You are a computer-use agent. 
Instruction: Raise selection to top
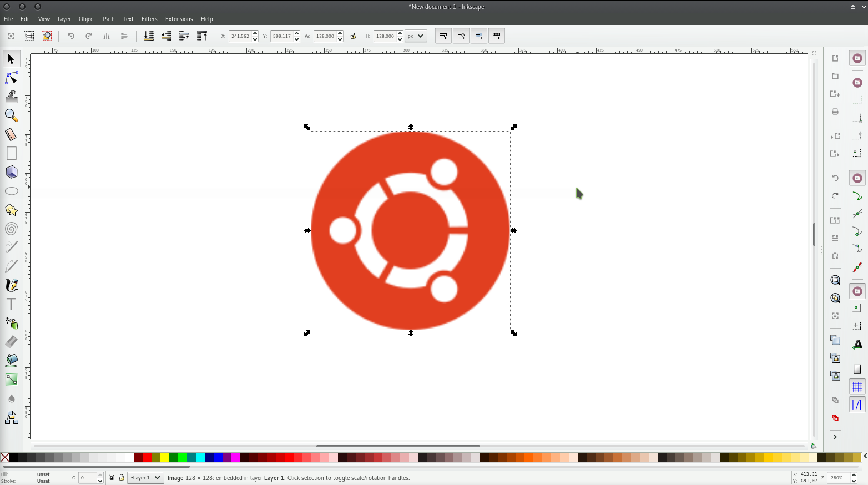[202, 36]
